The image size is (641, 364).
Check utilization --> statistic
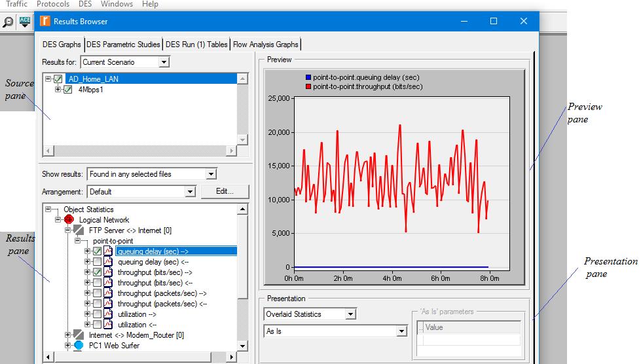coord(98,314)
